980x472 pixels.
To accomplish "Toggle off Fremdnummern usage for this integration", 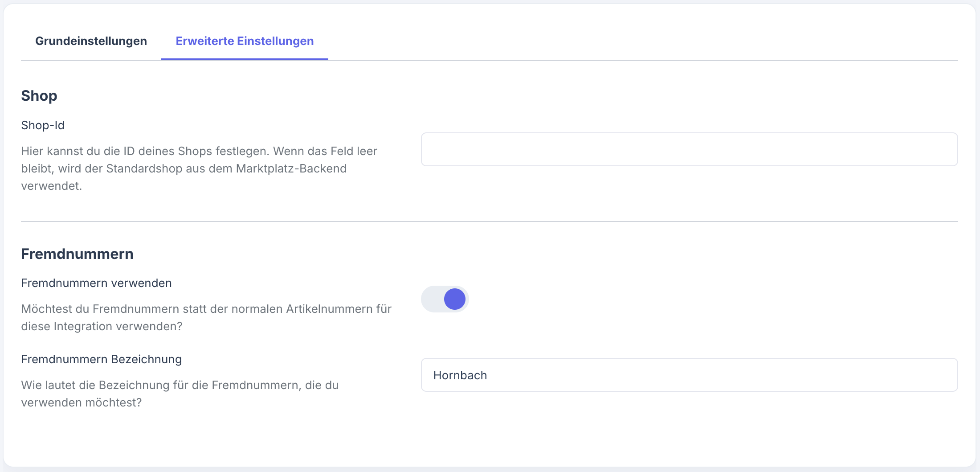I will (445, 299).
